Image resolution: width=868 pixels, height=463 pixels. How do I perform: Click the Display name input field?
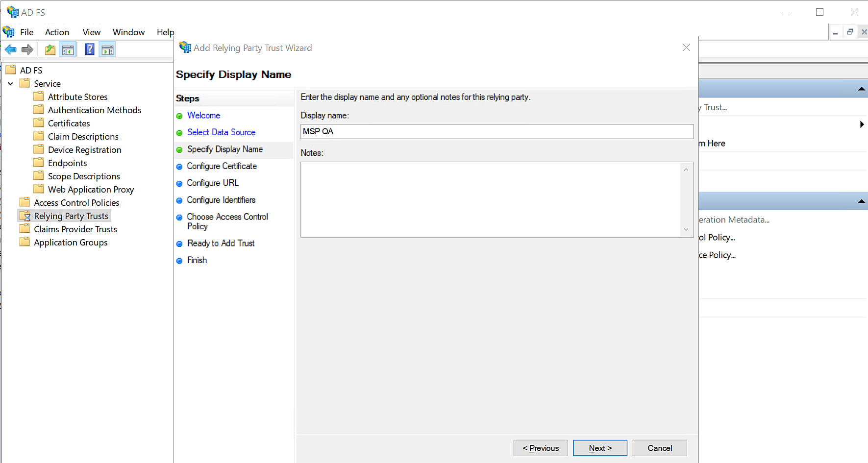pos(496,131)
